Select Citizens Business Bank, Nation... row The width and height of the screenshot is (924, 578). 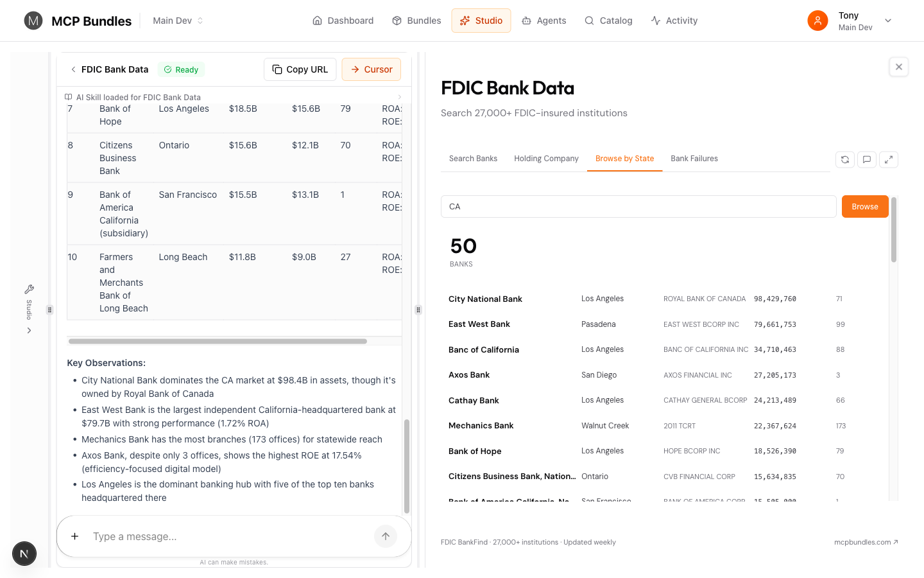665,477
